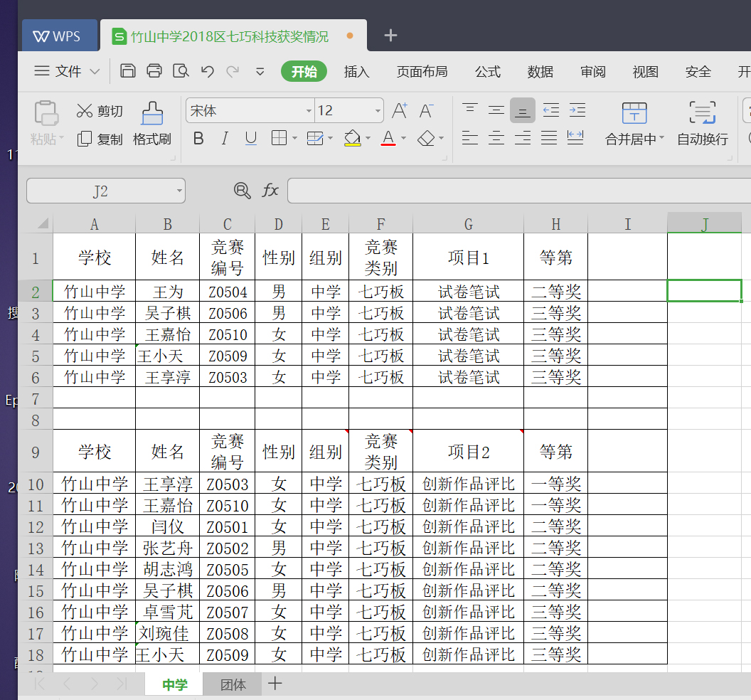This screenshot has height=700, width=751.
Task: Toggle Bold formatting
Action: 198,139
